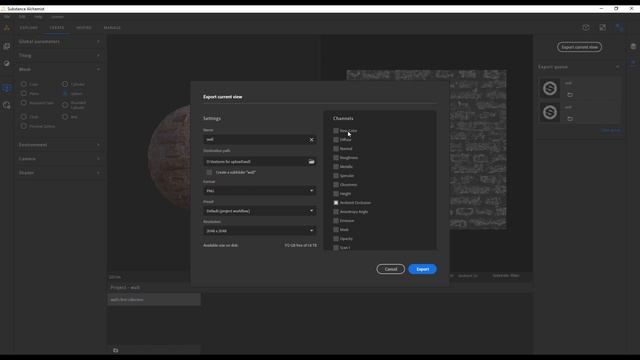Image resolution: width=640 pixels, height=360 pixels.
Task: Select the highlighted blue viewer settings sidebar icon
Action: (x=7, y=88)
